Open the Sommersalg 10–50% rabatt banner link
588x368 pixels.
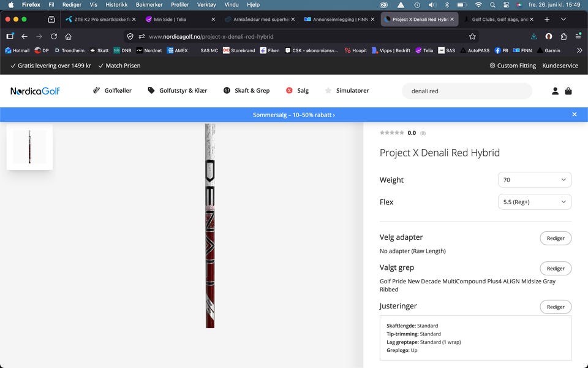tap(293, 115)
